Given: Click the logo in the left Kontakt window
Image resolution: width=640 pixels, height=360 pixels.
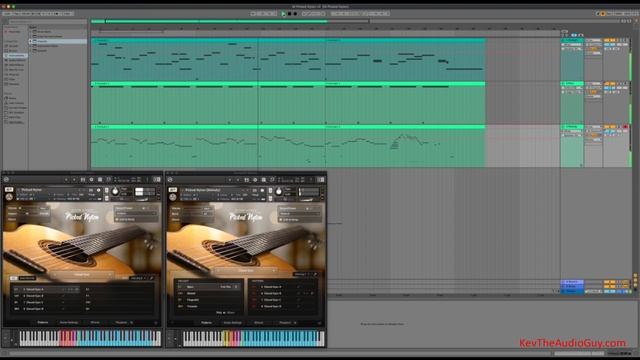Looking at the screenshot, I should [6, 180].
